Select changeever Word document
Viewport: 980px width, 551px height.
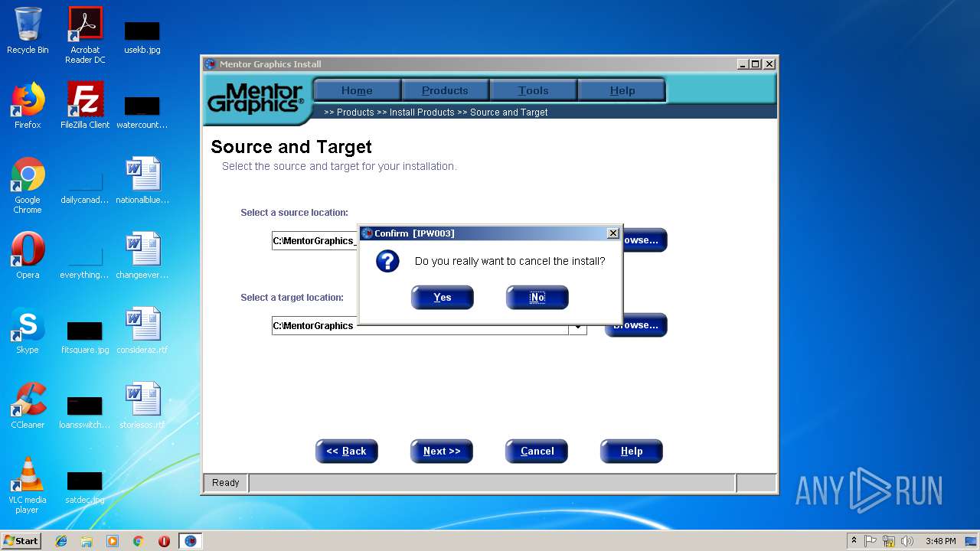point(142,256)
